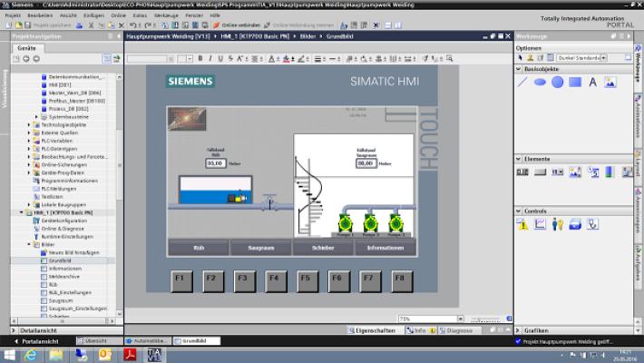Click the F8 function key on panel
Viewport: 644px width, 363px height.
pyautogui.click(x=401, y=281)
